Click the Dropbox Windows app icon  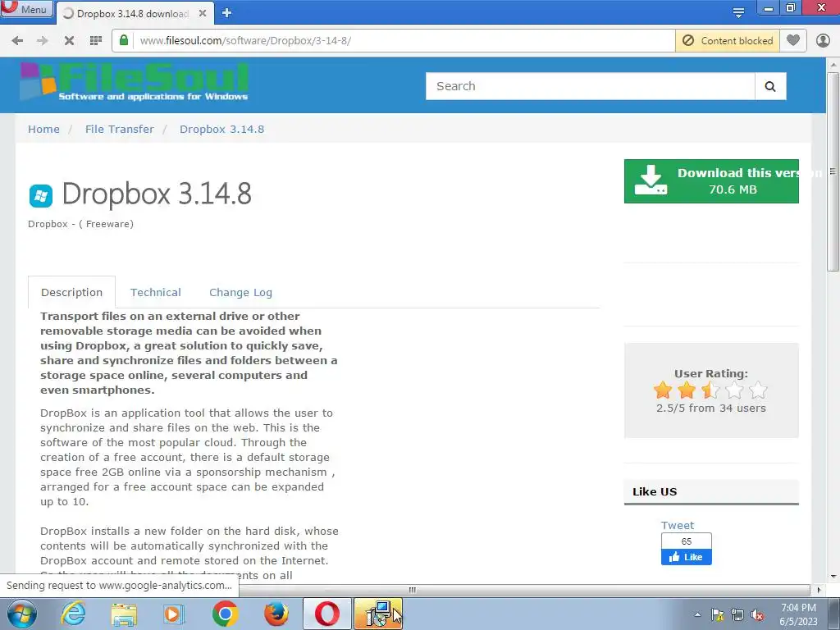tap(41, 195)
